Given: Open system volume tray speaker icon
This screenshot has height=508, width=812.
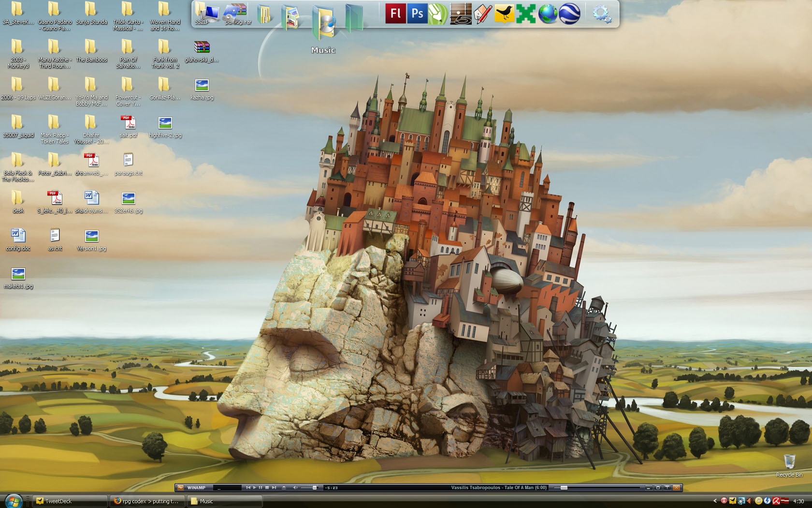Looking at the screenshot, I should [750, 501].
